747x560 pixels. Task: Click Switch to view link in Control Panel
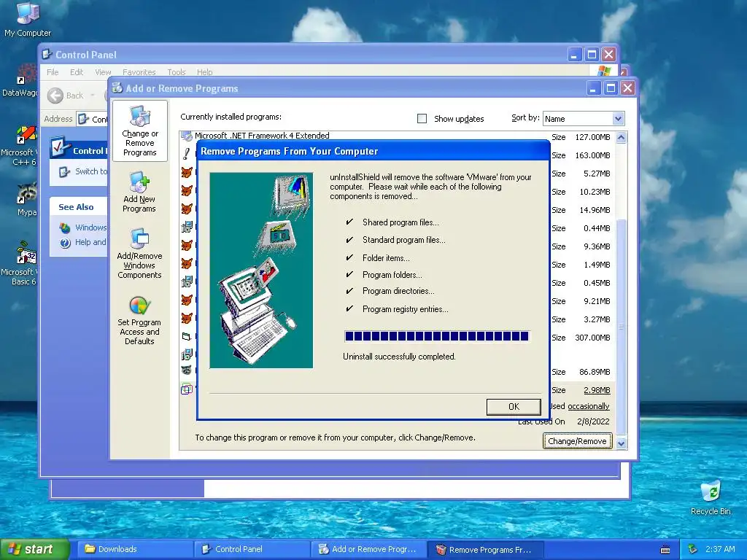(83, 171)
